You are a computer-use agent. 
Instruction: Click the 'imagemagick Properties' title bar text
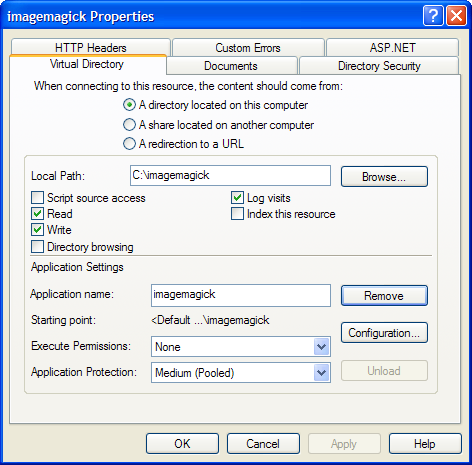click(81, 16)
